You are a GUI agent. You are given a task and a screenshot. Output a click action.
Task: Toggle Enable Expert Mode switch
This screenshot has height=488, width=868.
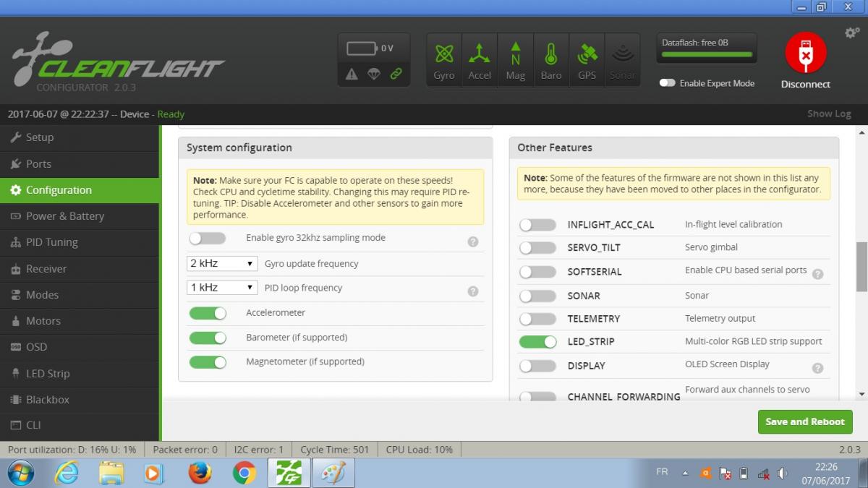(667, 83)
